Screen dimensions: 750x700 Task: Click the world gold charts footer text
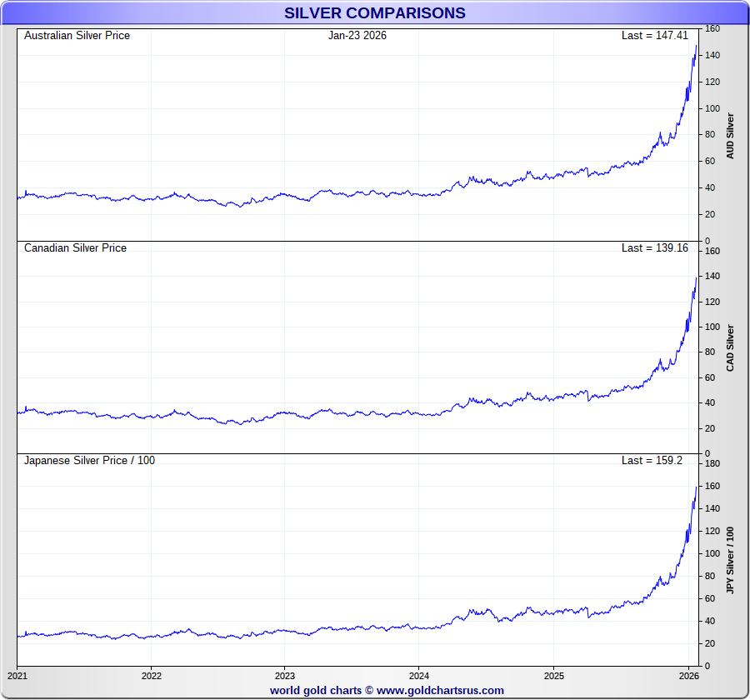click(315, 691)
